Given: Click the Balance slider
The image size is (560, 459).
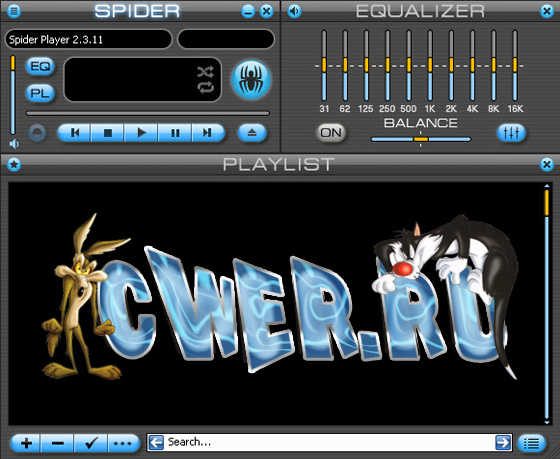Looking at the screenshot, I should tap(421, 139).
